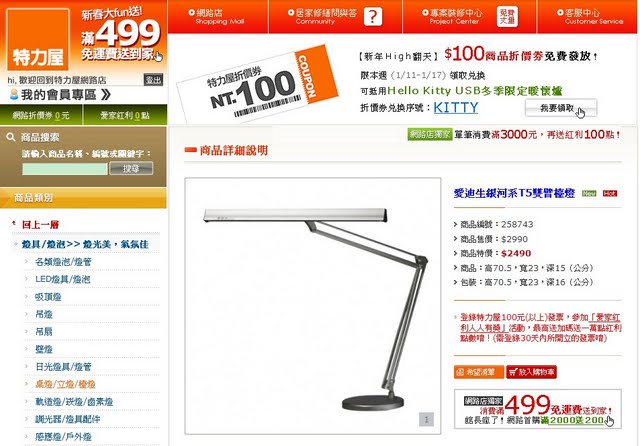
Task: Select the 桌燈/立燈/檯燈 category
Action: tap(65, 384)
